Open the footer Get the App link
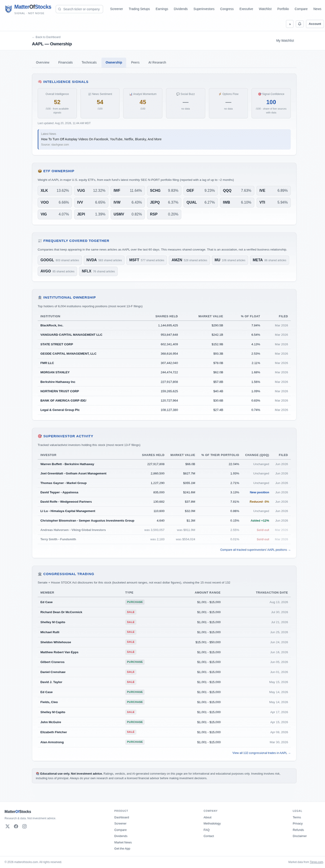Viewport: 325px width, 868px height. 122,849
